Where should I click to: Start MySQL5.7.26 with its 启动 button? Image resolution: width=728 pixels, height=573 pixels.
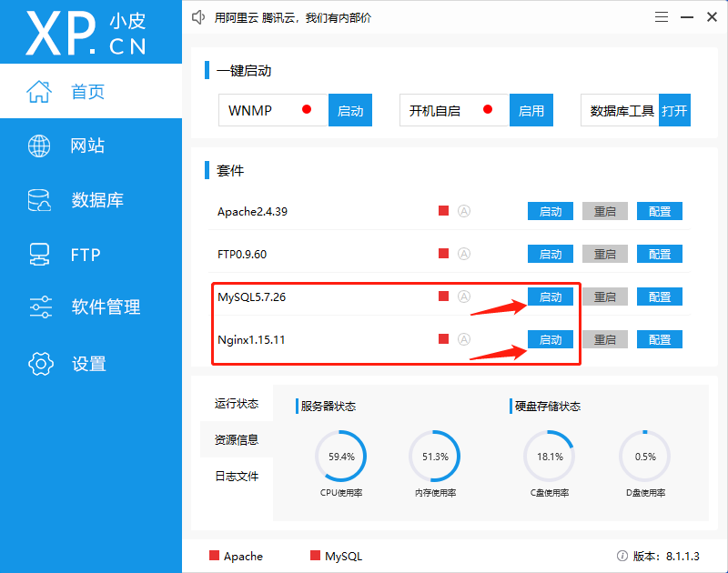pyautogui.click(x=550, y=296)
